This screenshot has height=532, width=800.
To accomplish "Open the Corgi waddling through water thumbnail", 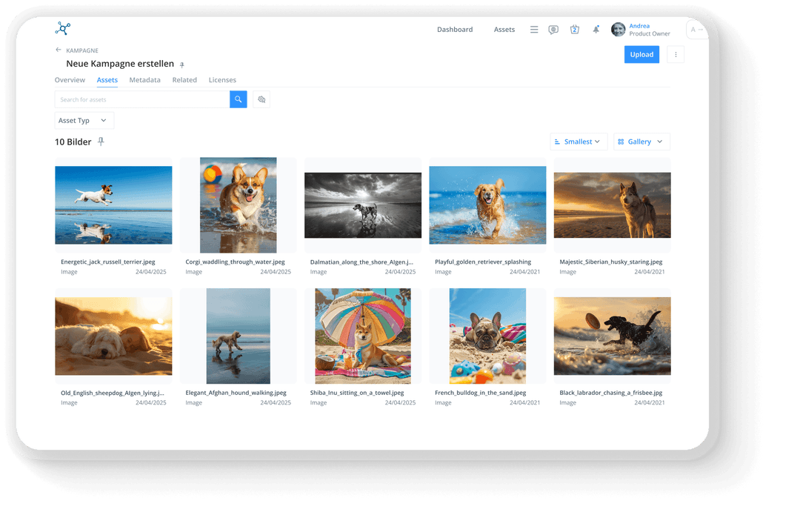I will 239,205.
